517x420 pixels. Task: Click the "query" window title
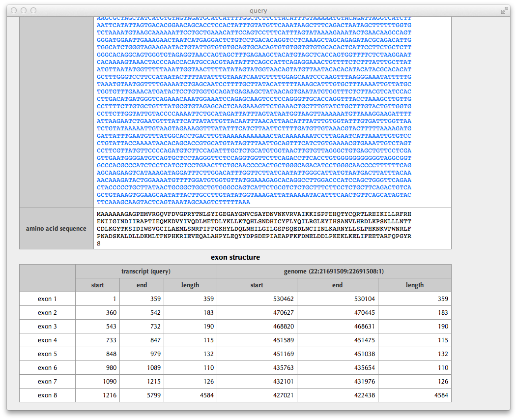(x=258, y=10)
